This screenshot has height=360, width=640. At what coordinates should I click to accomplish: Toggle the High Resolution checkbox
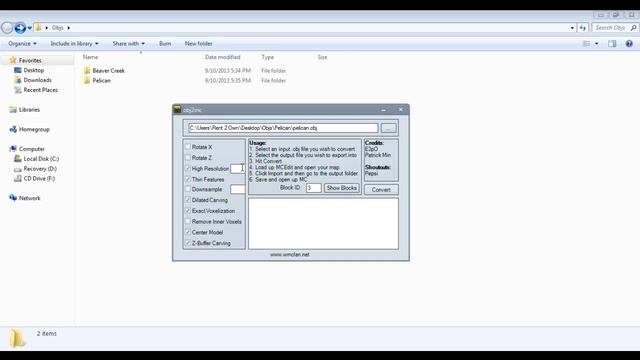coord(188,169)
